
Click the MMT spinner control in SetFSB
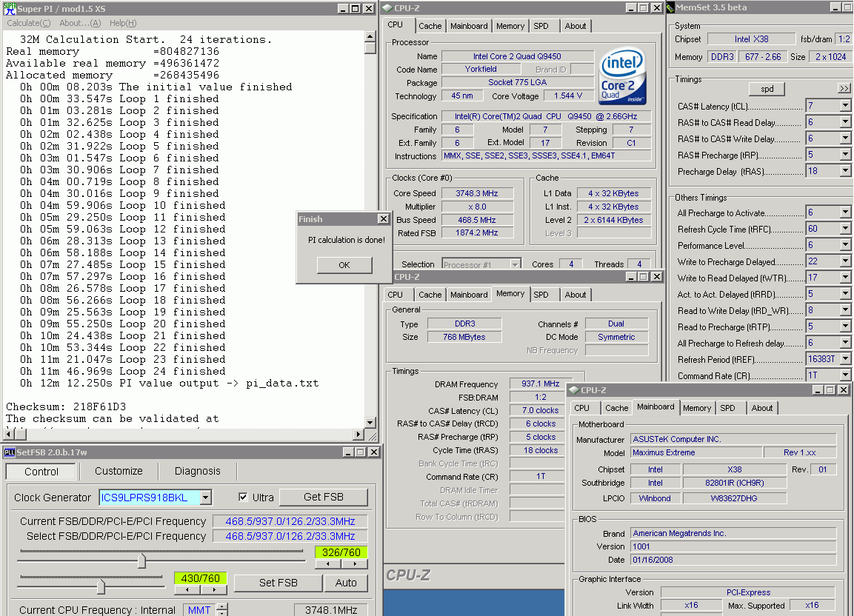(222, 609)
